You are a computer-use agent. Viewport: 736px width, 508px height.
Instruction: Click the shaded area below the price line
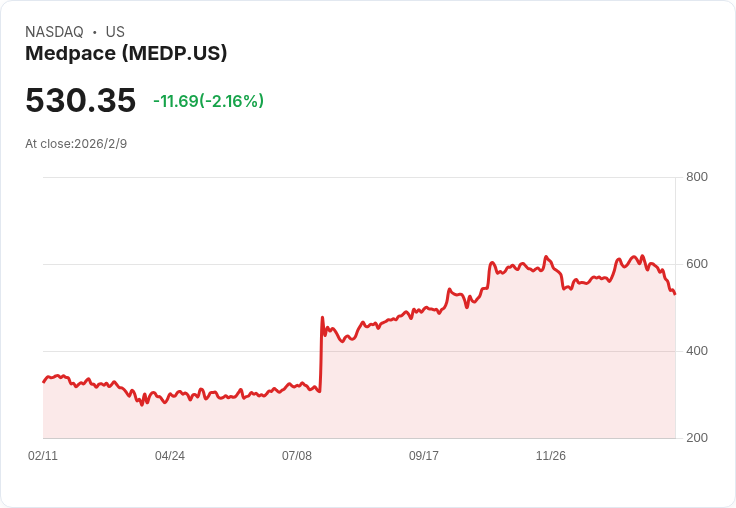coord(500,380)
